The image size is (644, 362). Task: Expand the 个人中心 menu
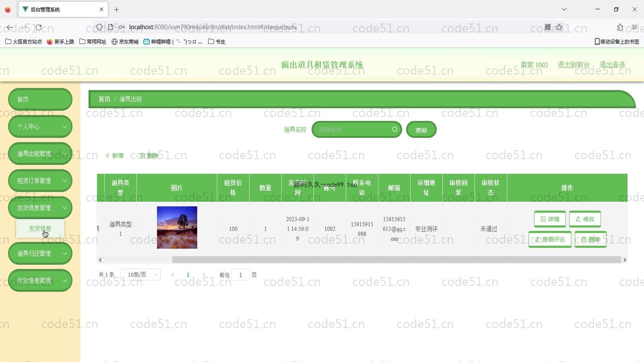pos(40,126)
